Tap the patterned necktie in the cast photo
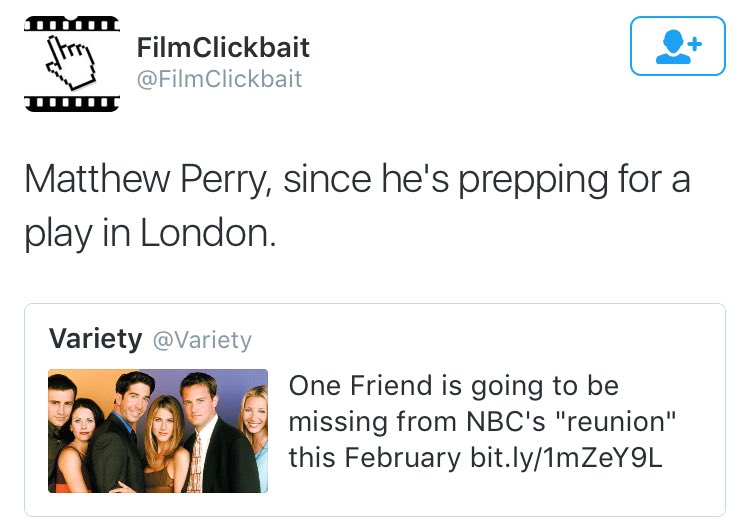This screenshot has height=517, width=743. coord(194,463)
